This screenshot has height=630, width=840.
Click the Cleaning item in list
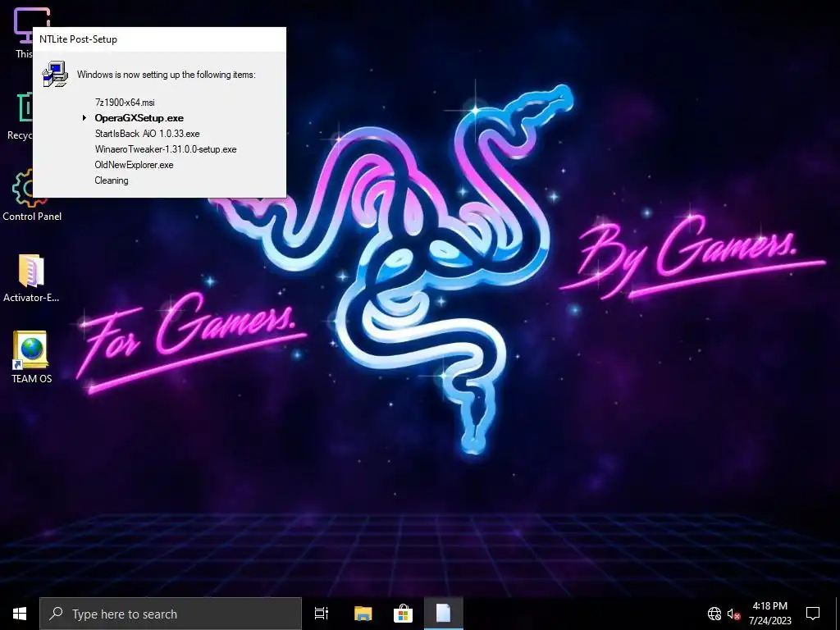pyautogui.click(x=112, y=180)
